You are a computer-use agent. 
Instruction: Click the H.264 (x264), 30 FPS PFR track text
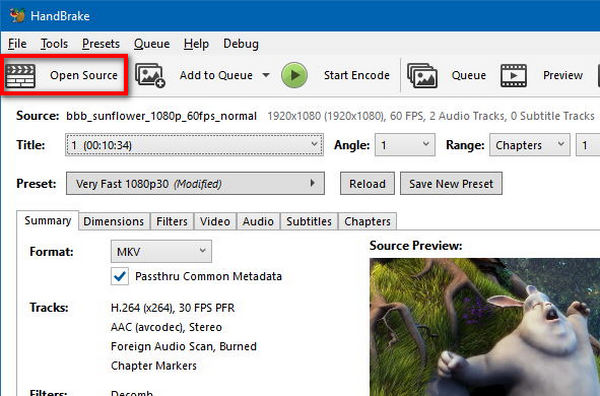[173, 308]
